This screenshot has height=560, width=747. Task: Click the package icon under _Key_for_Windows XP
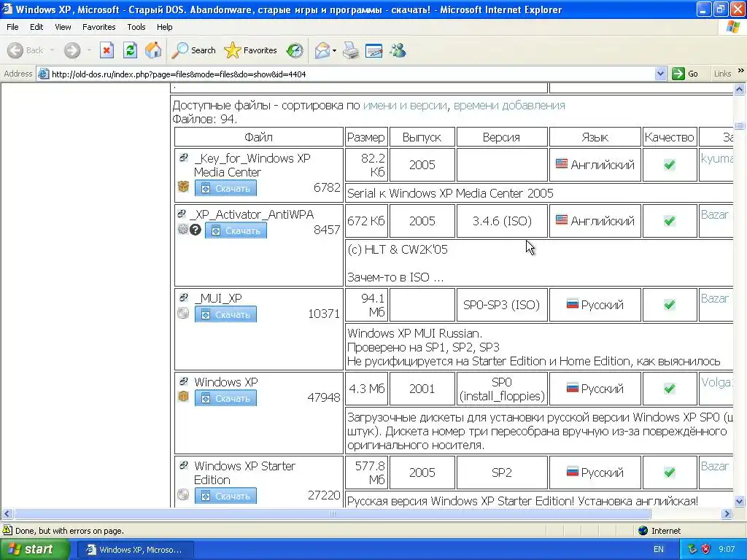click(183, 186)
